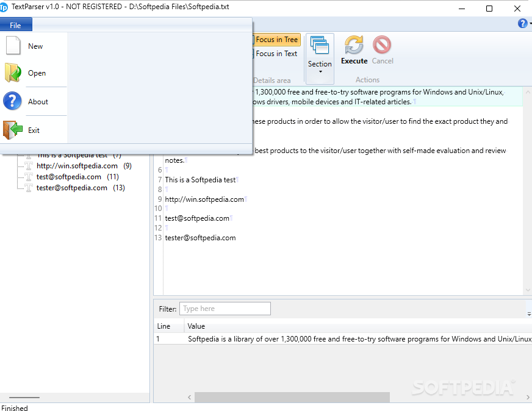
Task: Select test@softpedia.com (11) tree node
Action: pyautogui.click(x=77, y=177)
